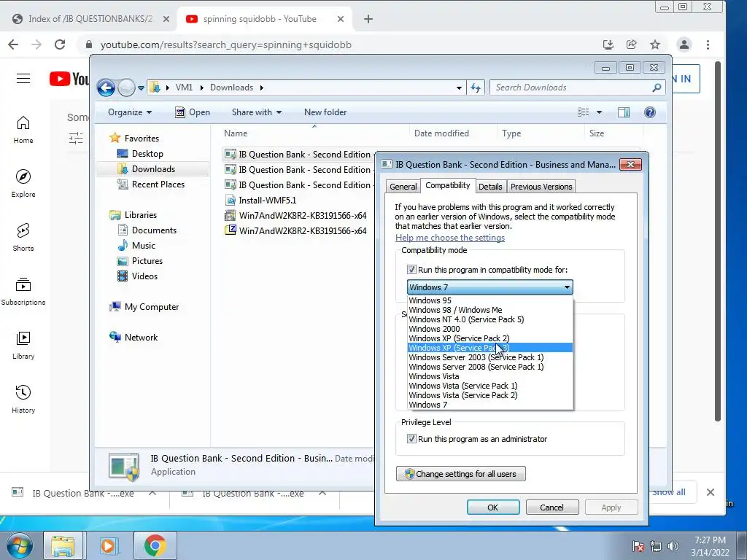The width and height of the screenshot is (747, 560).
Task: Open the Explorer help question mark icon
Action: 649,112
